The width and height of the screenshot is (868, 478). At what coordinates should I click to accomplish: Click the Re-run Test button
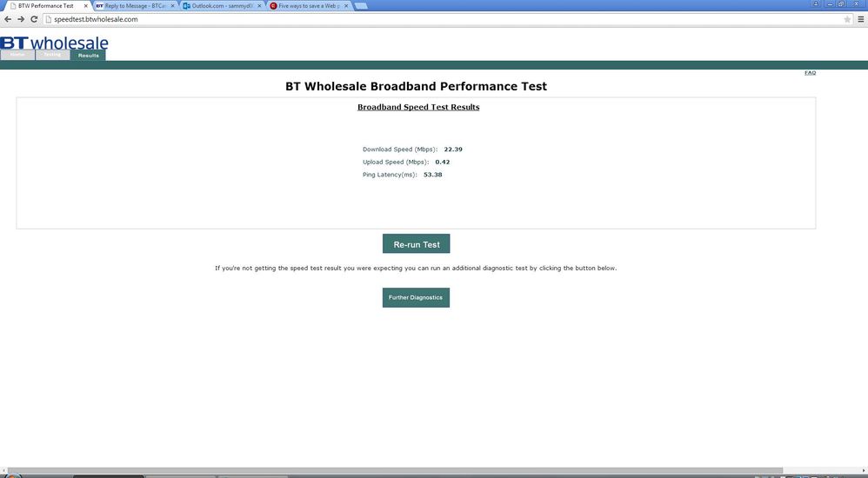pos(417,244)
